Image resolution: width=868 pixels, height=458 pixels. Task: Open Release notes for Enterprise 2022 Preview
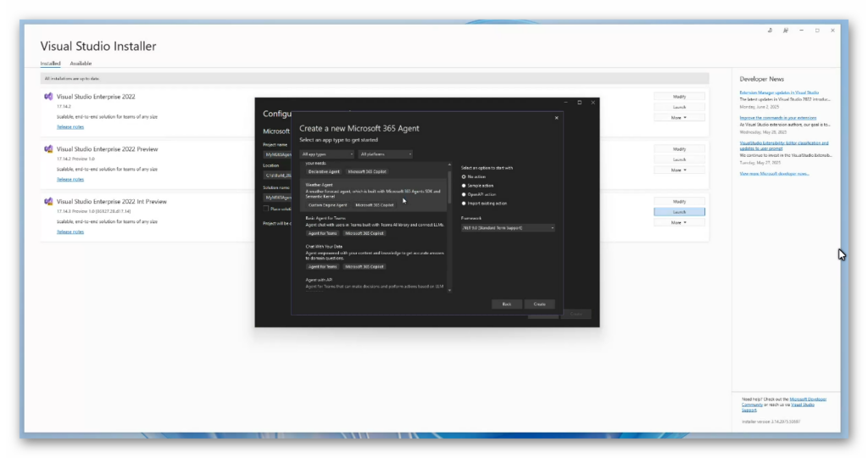click(x=70, y=180)
